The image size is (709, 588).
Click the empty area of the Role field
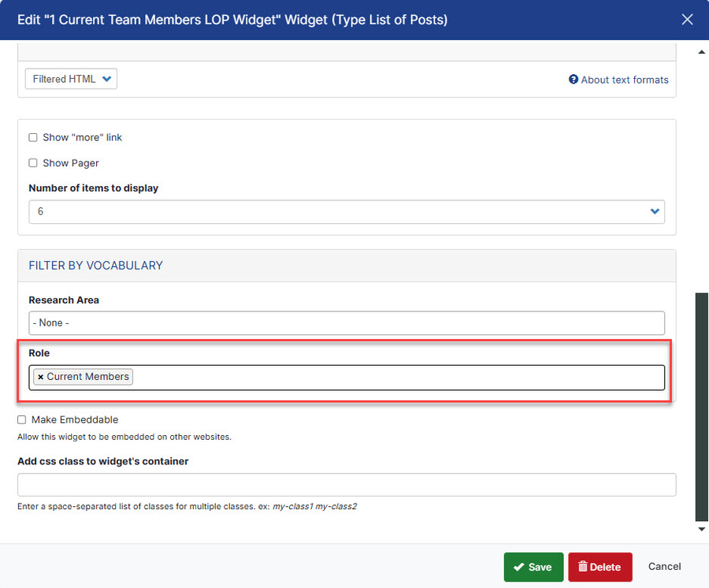pyautogui.click(x=394, y=377)
